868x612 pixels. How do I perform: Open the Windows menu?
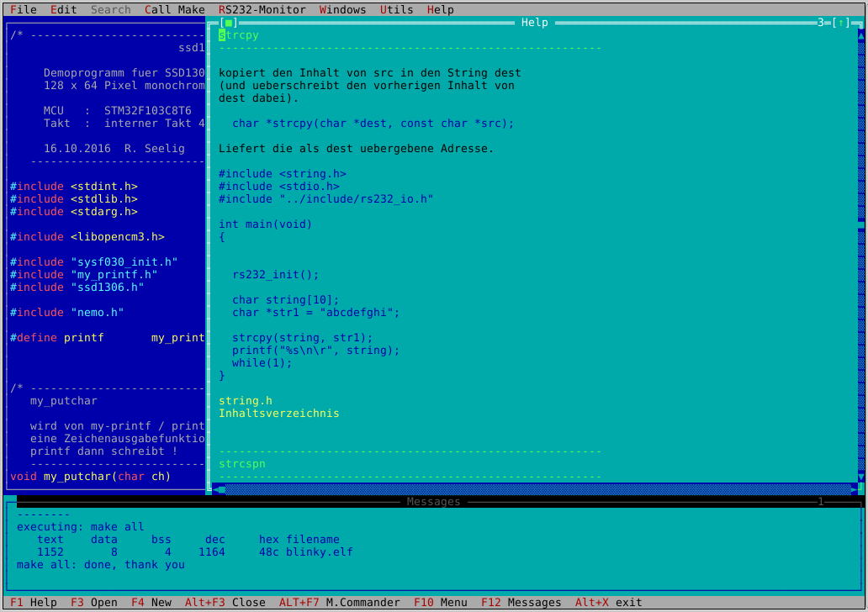pos(342,9)
